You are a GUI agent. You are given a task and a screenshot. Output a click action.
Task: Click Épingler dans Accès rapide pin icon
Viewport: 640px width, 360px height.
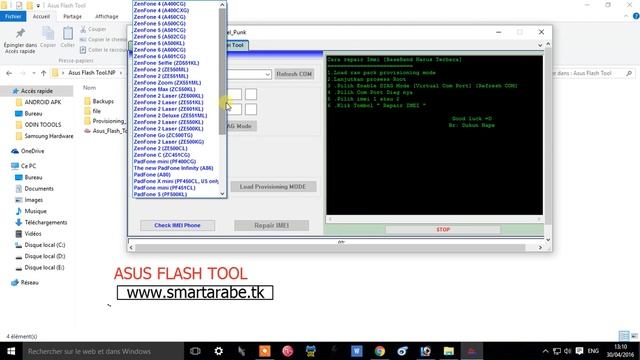pos(20,33)
